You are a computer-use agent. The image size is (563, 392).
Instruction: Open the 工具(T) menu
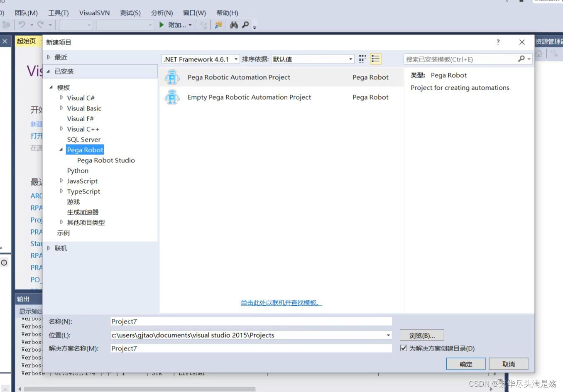(59, 13)
